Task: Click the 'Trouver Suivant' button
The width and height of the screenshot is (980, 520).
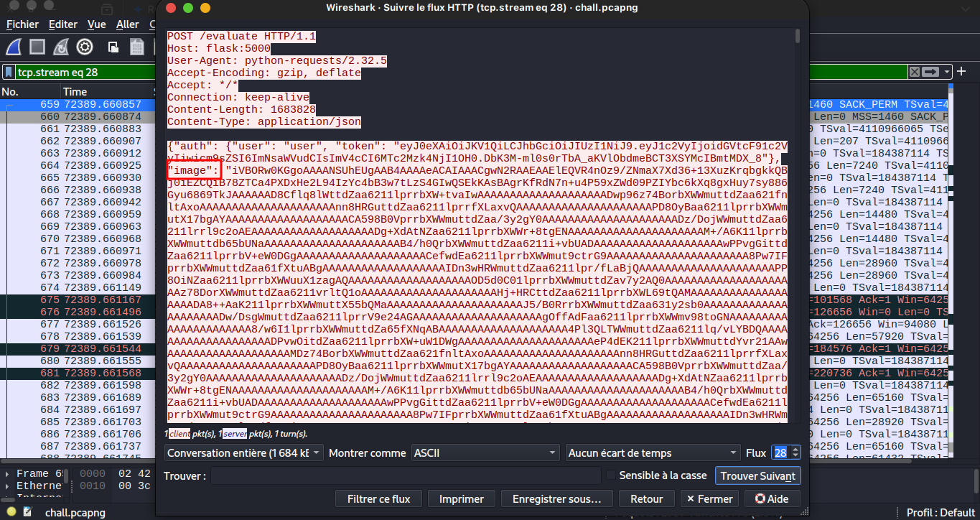Action: tap(757, 475)
